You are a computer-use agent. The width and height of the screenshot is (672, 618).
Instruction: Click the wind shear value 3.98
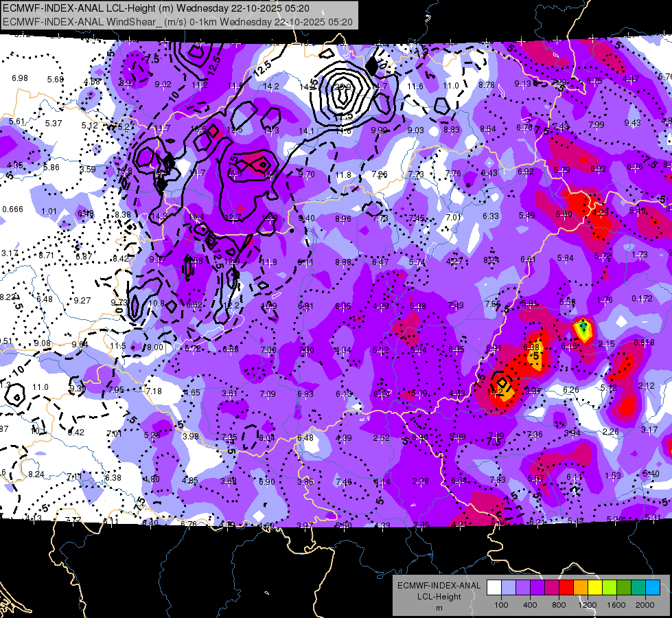(191, 436)
